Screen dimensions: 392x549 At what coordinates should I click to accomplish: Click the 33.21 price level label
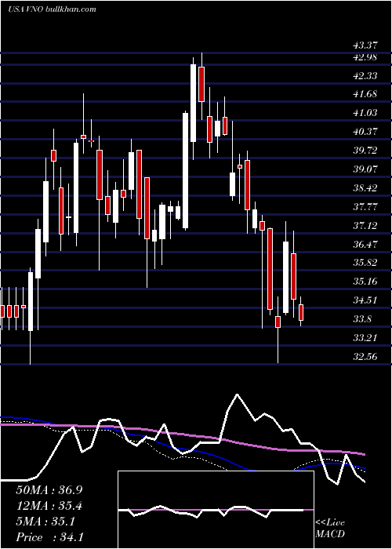tap(365, 338)
